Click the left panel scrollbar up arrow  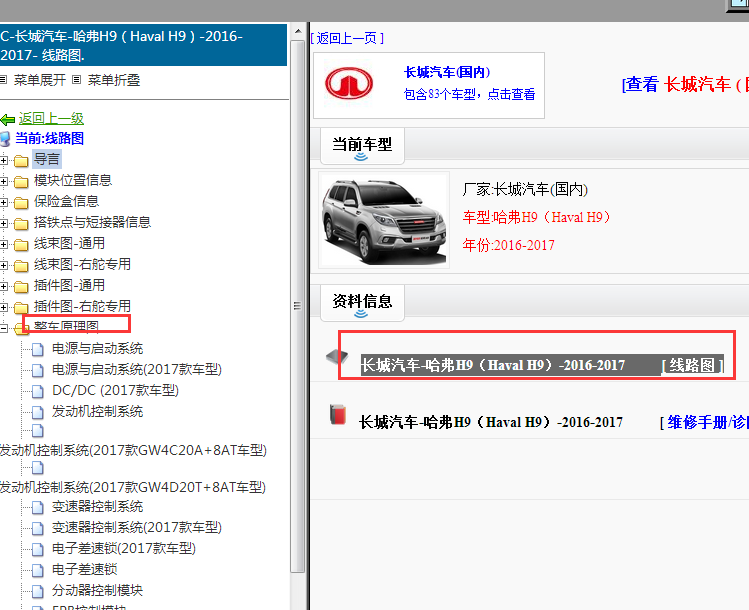[298, 32]
